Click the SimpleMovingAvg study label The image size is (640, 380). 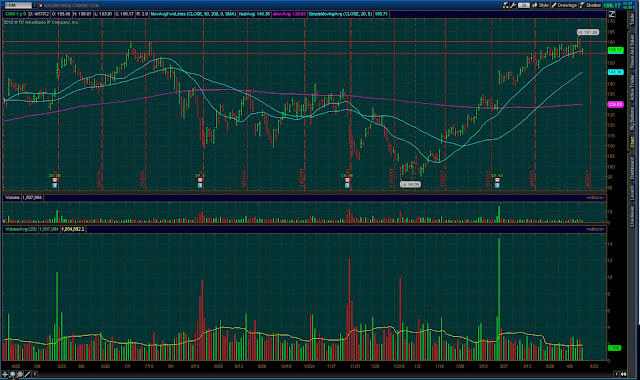340,14
